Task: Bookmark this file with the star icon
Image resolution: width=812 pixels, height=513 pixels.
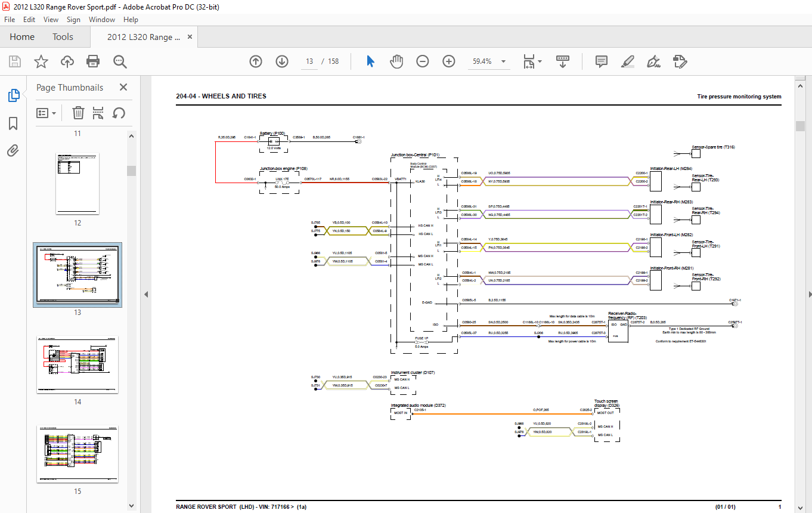Action: 41,61
